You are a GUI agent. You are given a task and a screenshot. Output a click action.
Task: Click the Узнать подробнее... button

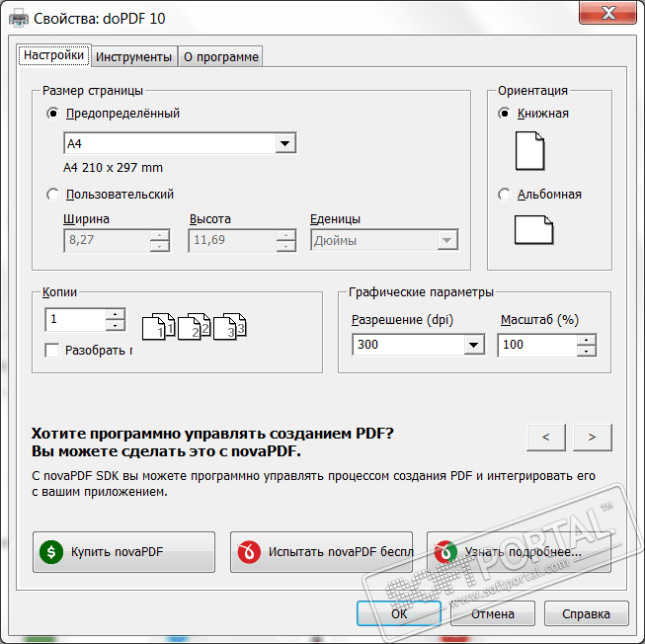point(519,552)
